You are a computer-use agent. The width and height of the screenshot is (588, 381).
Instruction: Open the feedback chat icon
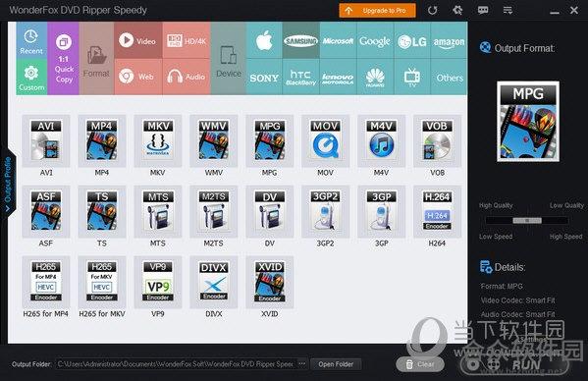coord(483,11)
